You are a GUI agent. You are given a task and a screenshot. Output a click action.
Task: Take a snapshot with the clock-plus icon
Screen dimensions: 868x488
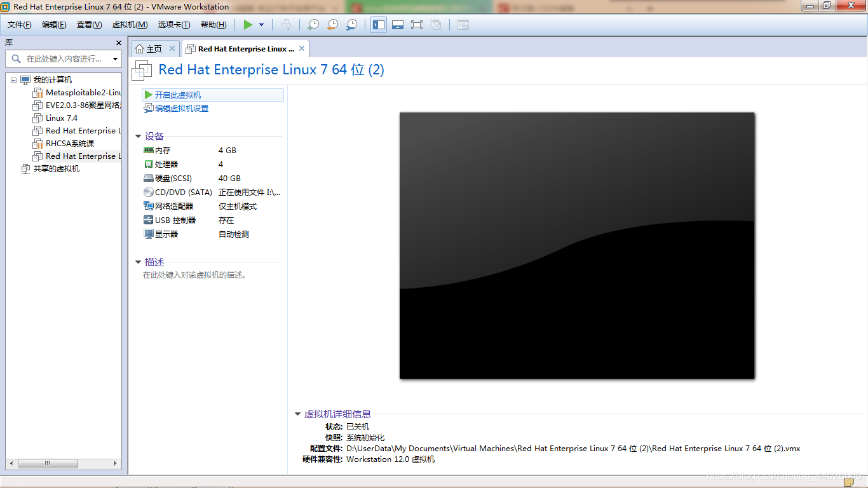[313, 25]
